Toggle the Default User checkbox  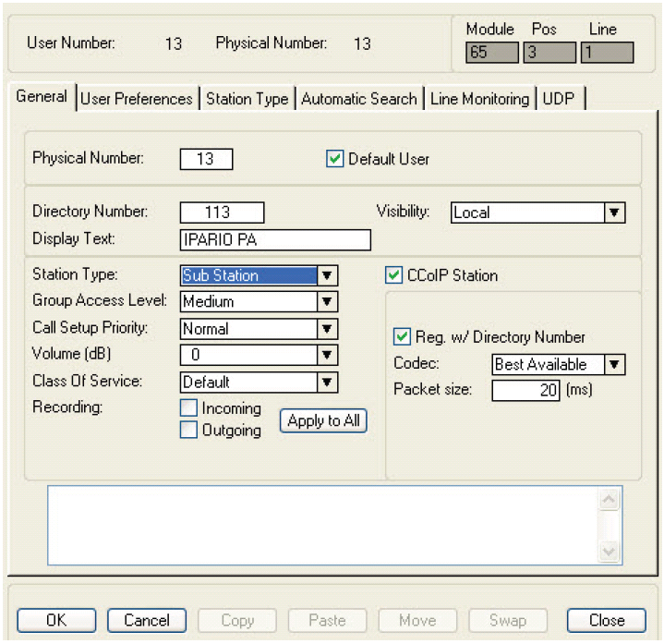click(x=334, y=159)
